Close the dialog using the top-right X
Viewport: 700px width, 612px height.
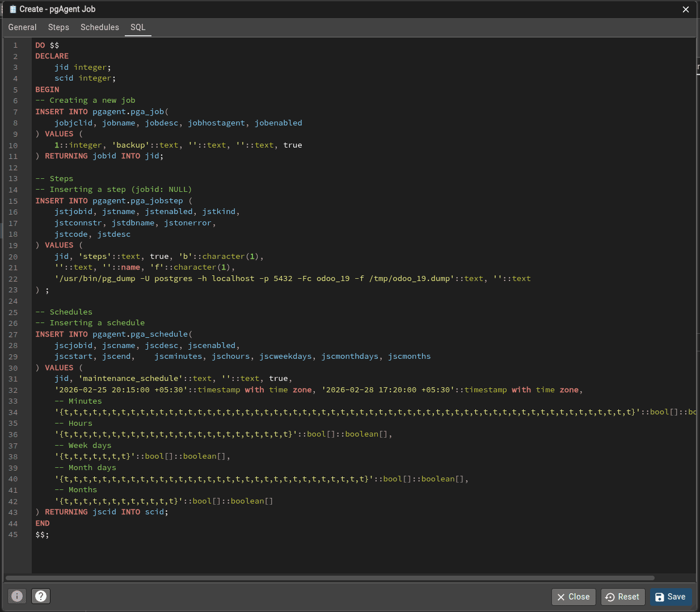click(x=685, y=9)
